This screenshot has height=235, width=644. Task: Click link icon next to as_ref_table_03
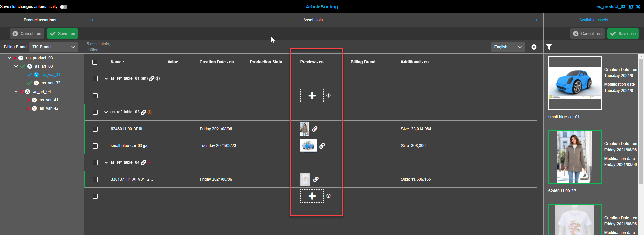144,112
